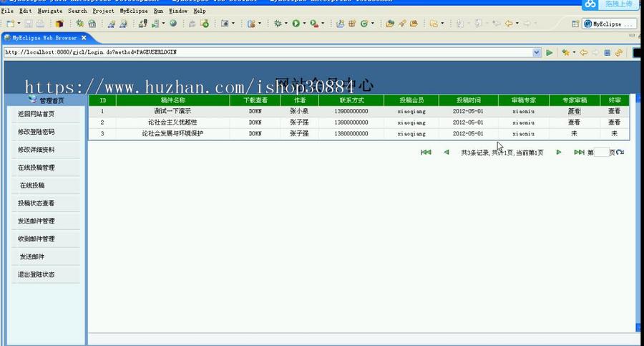The width and height of the screenshot is (644, 346).
Task: Click the Open Type folder toolbar icon
Action: click(390, 24)
